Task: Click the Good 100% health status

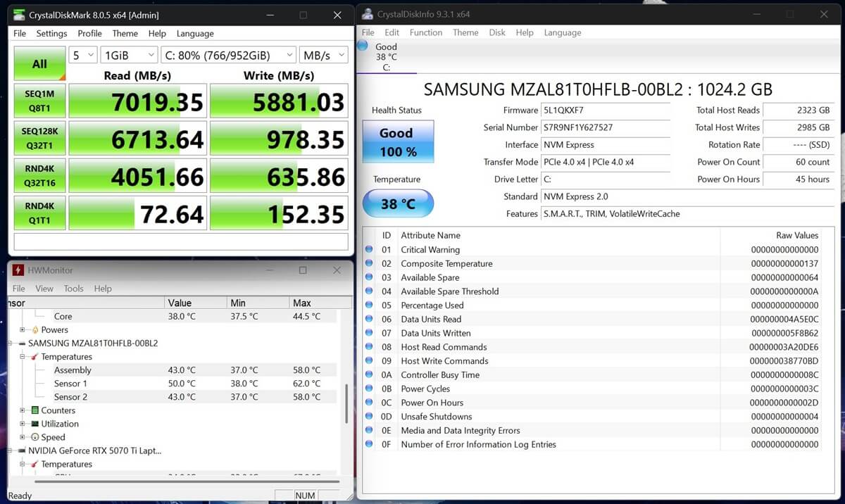Action: [x=397, y=141]
